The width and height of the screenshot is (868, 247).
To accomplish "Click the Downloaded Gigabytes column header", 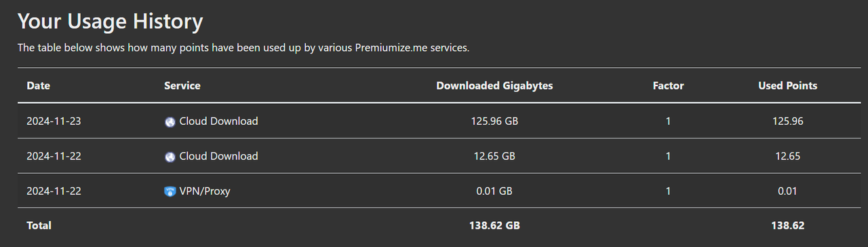I will pyautogui.click(x=494, y=85).
